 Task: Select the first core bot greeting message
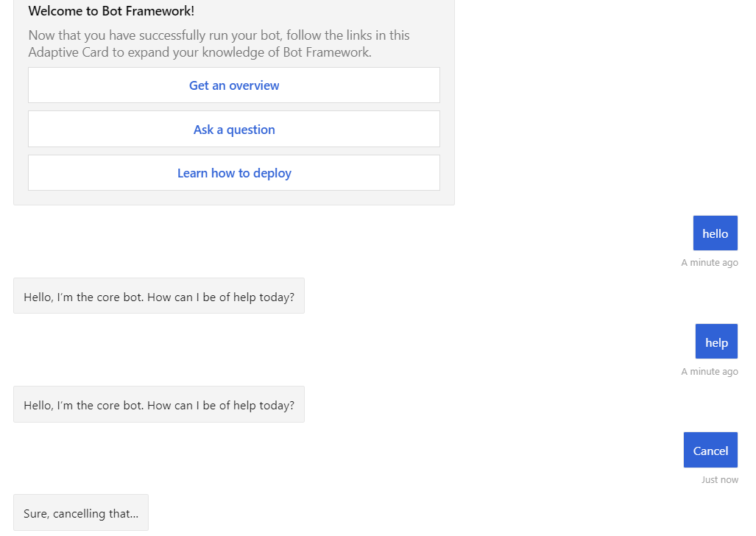(x=158, y=296)
